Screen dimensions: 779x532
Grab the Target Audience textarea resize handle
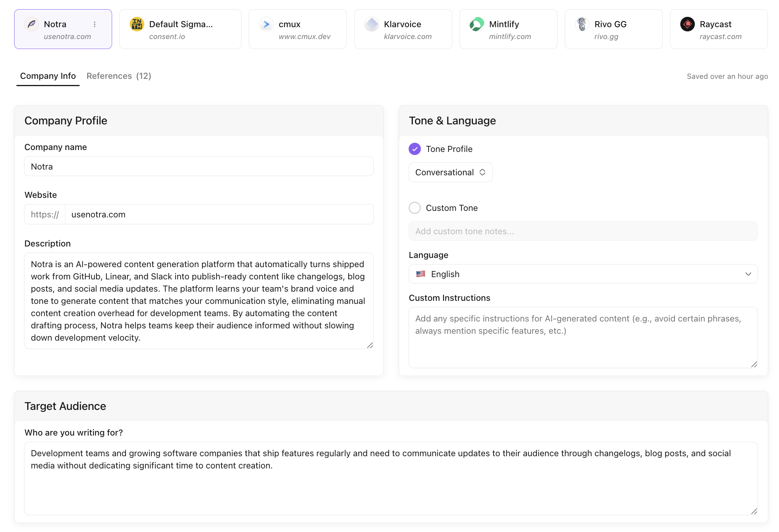click(754, 511)
